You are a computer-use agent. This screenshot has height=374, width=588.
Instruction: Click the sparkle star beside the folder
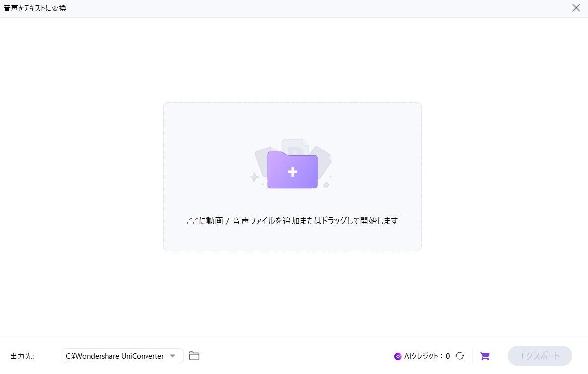[x=254, y=177]
